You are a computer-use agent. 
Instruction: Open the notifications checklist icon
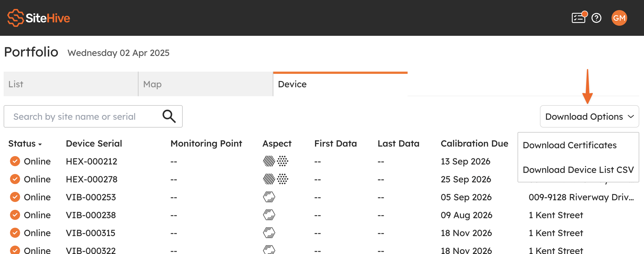(579, 18)
